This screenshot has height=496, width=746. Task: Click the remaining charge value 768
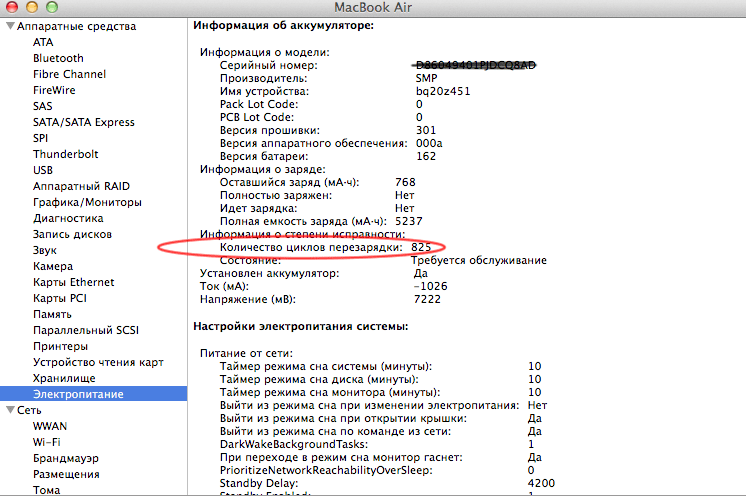(x=405, y=182)
